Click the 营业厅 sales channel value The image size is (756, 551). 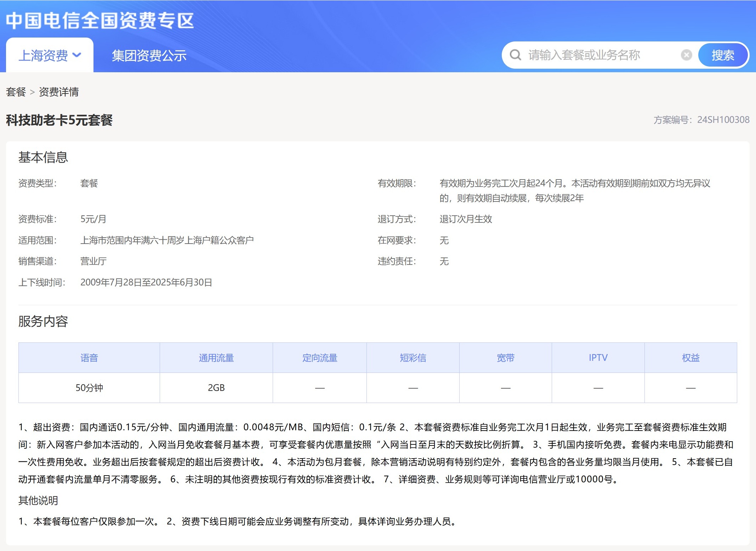tap(93, 261)
